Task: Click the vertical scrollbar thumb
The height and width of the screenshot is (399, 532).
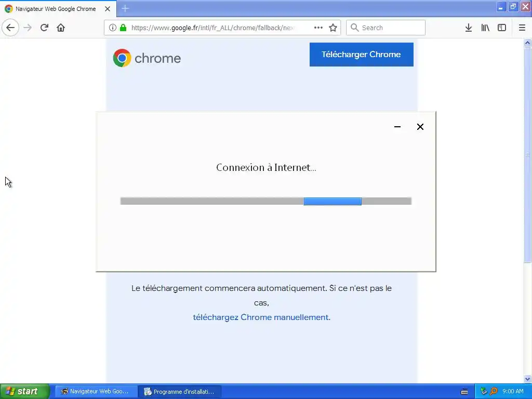Action: point(527,155)
